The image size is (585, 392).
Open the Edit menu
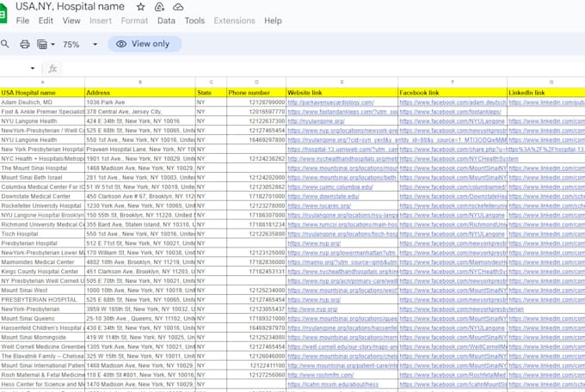[46, 21]
